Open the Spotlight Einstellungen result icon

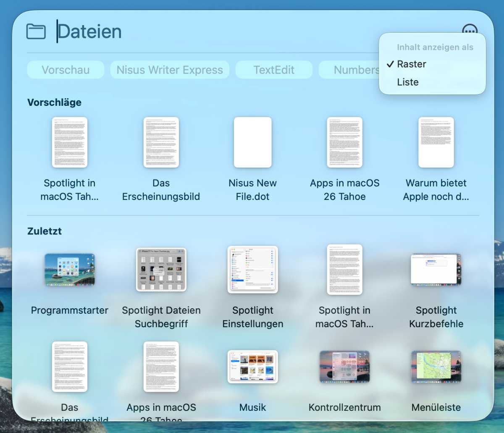tap(252, 270)
